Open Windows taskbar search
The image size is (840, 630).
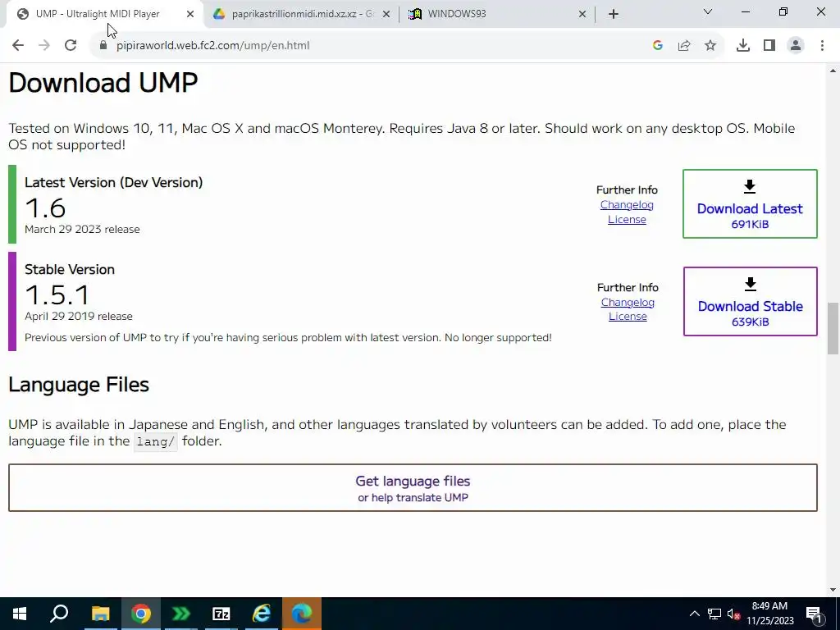coord(59,614)
